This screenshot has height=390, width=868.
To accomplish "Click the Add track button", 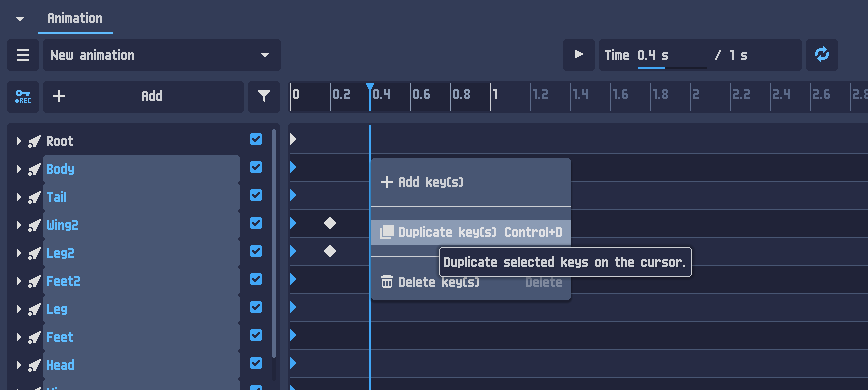I will click(143, 97).
